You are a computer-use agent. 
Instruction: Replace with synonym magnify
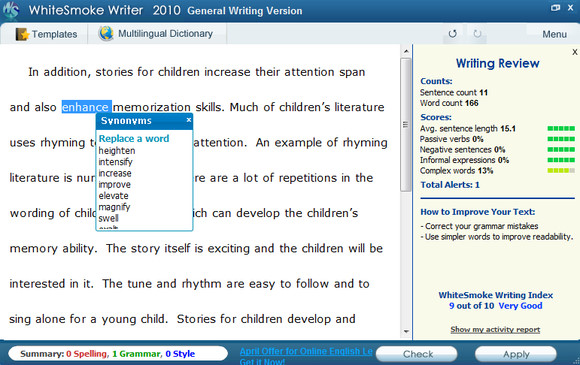pos(114,207)
